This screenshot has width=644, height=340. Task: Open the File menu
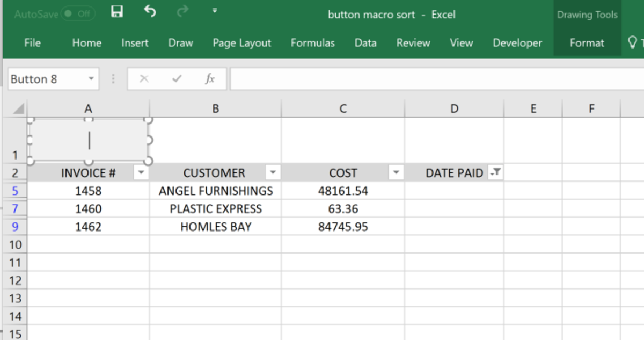coord(32,43)
